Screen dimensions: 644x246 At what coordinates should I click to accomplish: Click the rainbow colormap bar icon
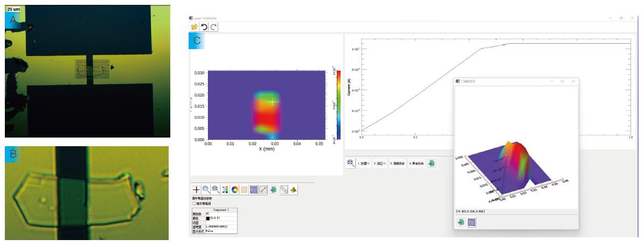[225, 190]
